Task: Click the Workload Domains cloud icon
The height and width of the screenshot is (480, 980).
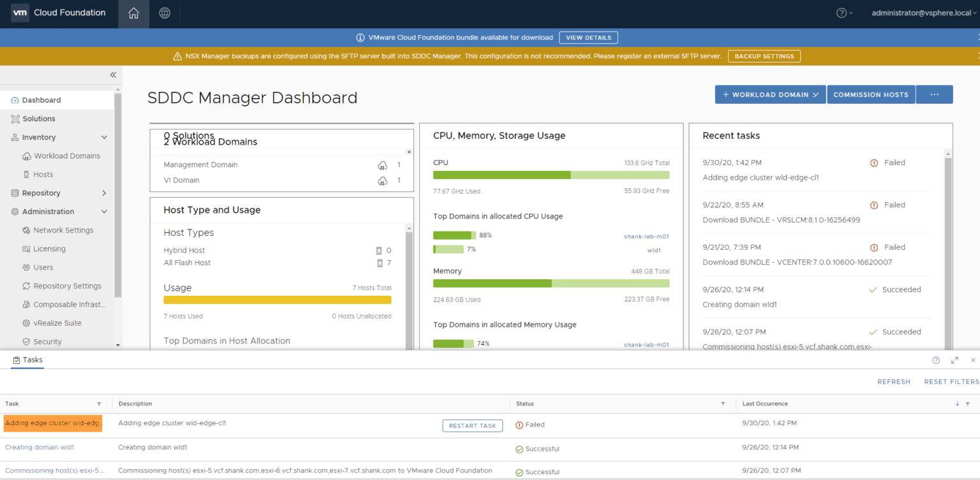Action: 27,156
